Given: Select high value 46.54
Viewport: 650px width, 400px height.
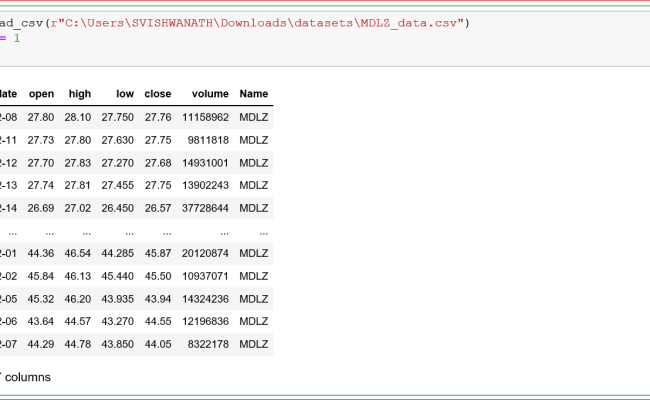Looking at the screenshot, I should 78,253.
